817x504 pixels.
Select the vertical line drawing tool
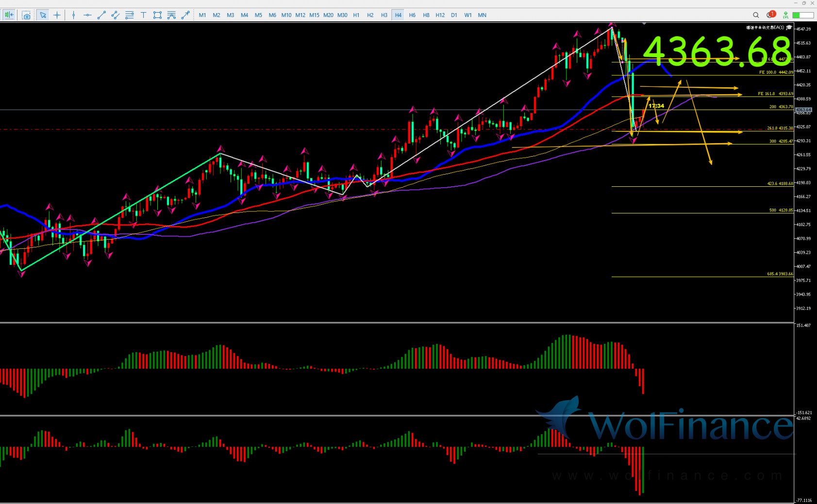click(x=73, y=15)
